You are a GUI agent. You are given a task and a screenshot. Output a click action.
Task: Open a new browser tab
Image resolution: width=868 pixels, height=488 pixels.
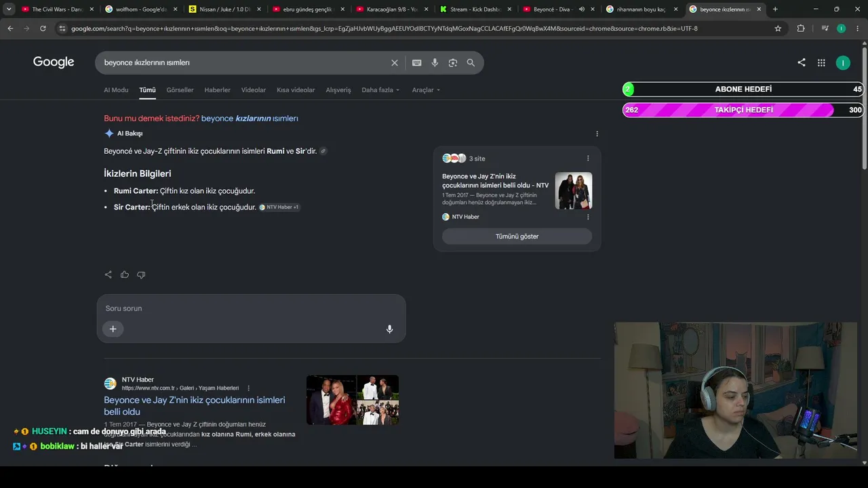coord(775,9)
